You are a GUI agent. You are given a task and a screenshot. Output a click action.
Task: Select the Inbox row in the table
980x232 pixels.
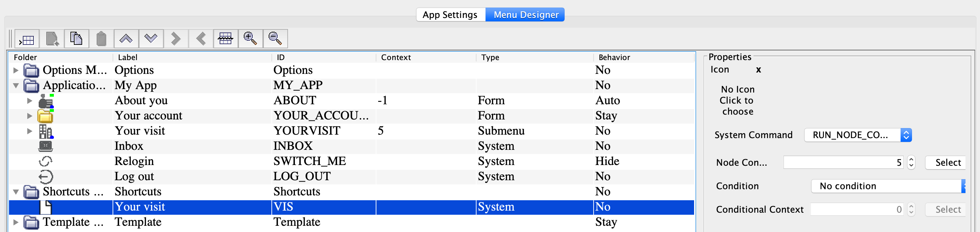coord(129,146)
